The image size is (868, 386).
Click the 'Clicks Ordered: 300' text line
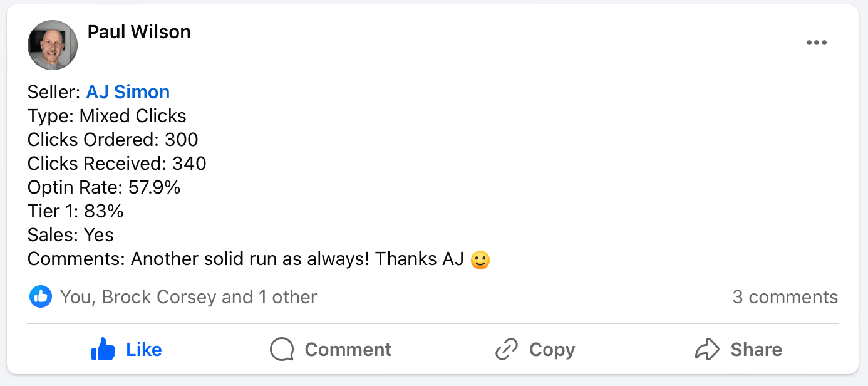(x=113, y=140)
